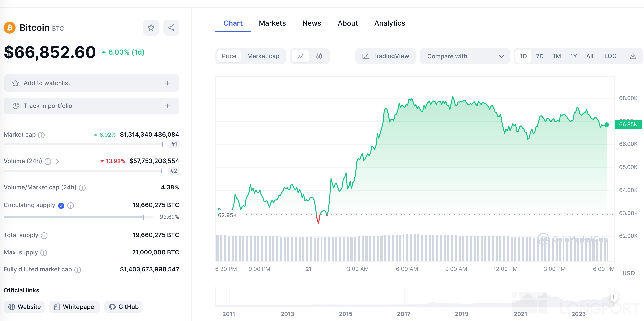Open the Whitepaper link

pos(75,307)
